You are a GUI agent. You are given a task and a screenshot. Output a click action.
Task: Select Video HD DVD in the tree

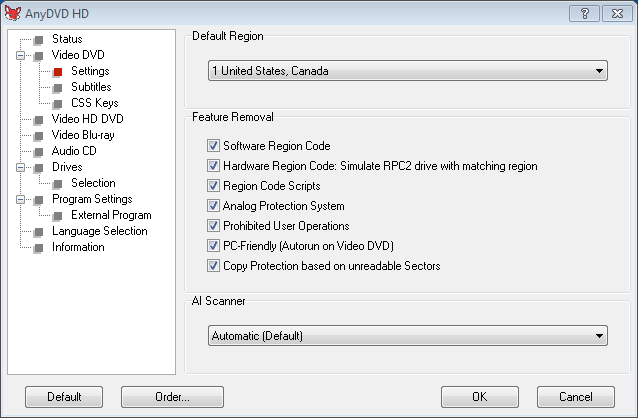click(87, 119)
